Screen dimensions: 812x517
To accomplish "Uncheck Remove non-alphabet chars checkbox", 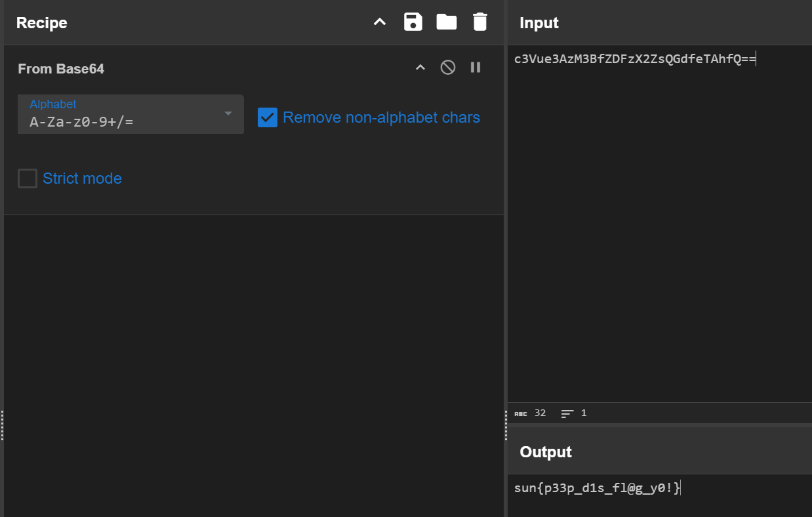I will point(268,117).
